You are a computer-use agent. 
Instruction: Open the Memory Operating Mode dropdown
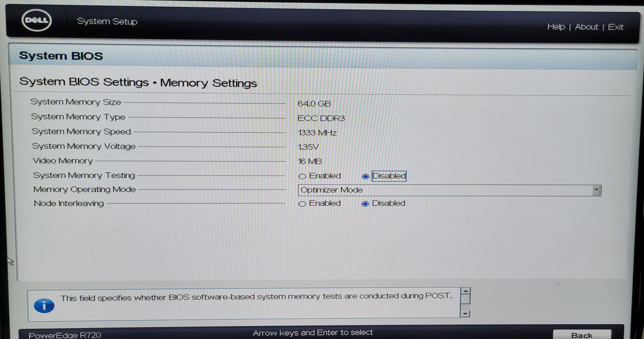tap(449, 190)
